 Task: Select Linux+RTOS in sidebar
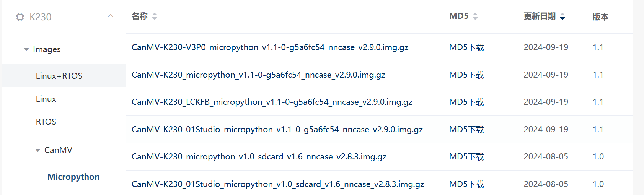(59, 76)
